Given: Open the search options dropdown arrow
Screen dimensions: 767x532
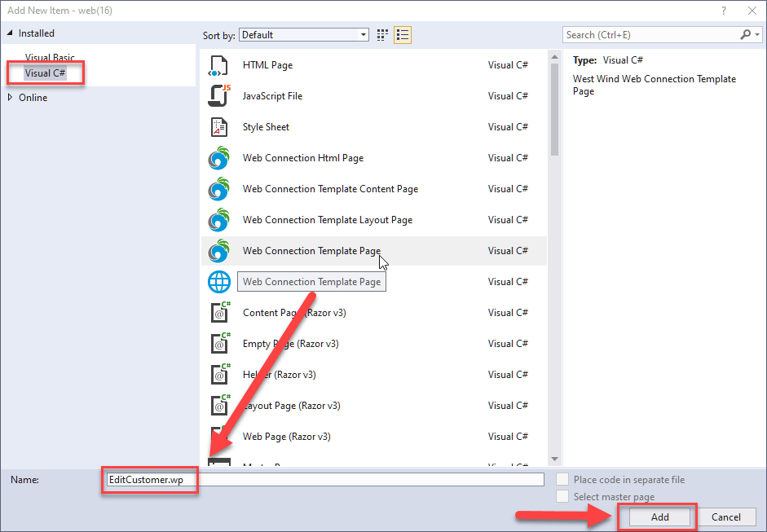Looking at the screenshot, I should pos(756,35).
